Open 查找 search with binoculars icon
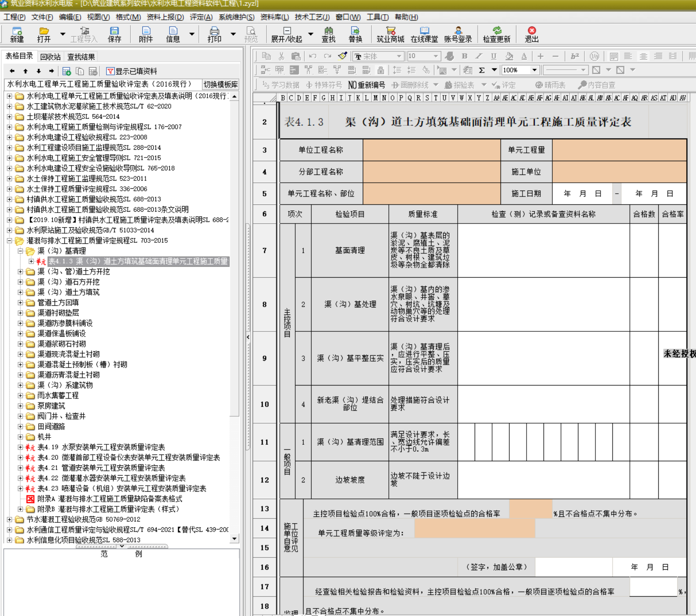The height and width of the screenshot is (616, 696). pos(328,34)
